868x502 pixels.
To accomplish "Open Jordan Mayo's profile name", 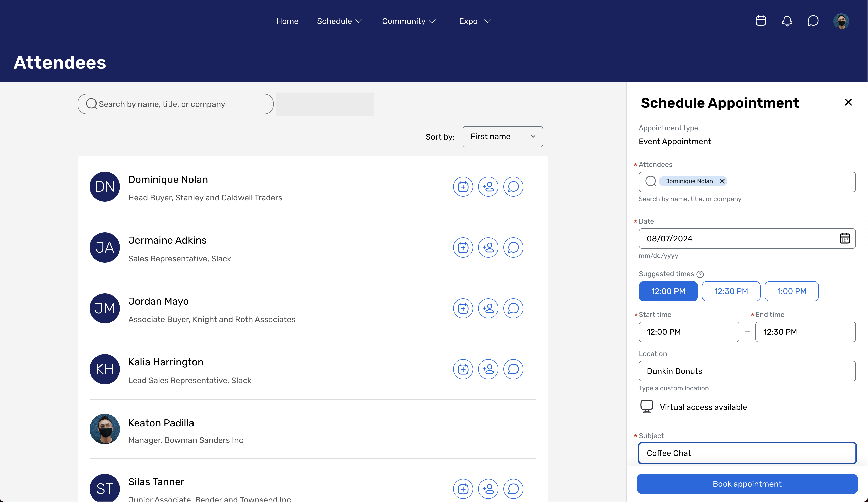I will tap(158, 301).
